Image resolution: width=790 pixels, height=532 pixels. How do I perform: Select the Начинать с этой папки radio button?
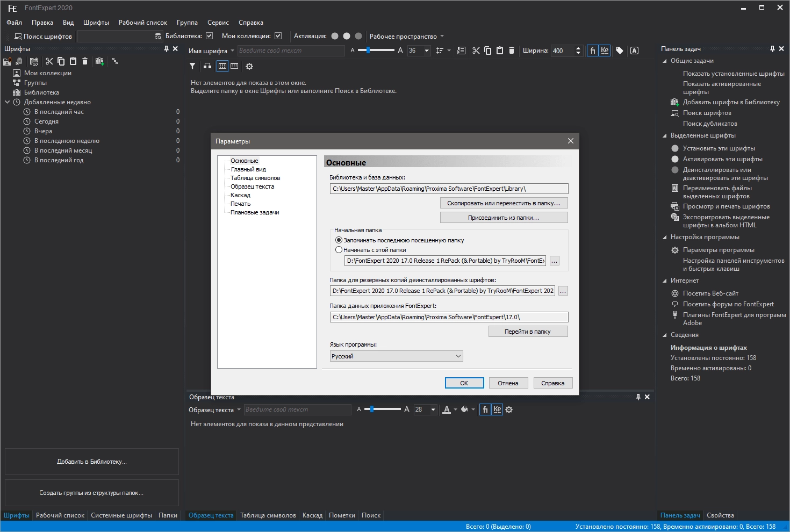339,250
